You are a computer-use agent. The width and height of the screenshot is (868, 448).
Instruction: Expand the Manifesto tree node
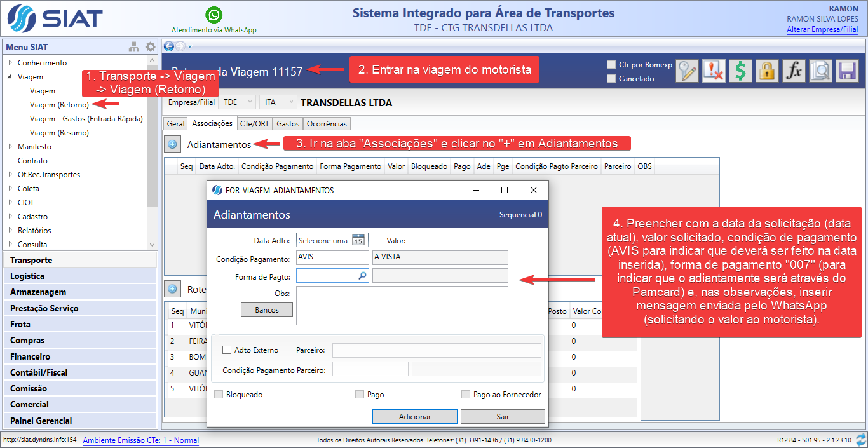tap(10, 147)
